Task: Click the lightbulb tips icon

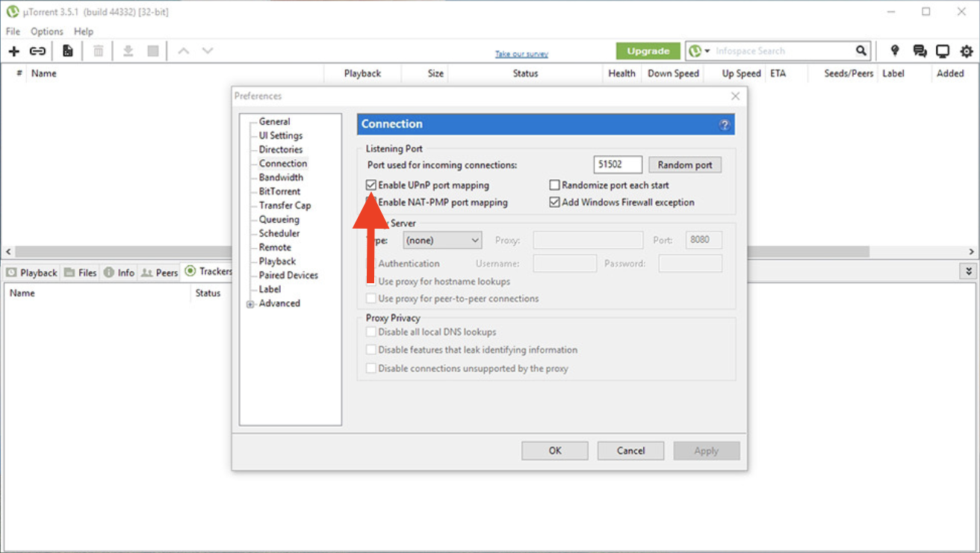Action: (x=895, y=51)
